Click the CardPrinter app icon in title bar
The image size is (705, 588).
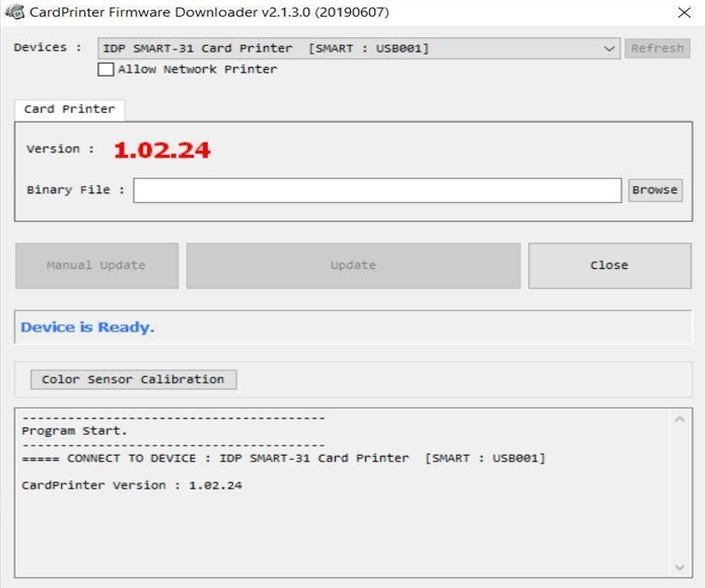point(15,11)
